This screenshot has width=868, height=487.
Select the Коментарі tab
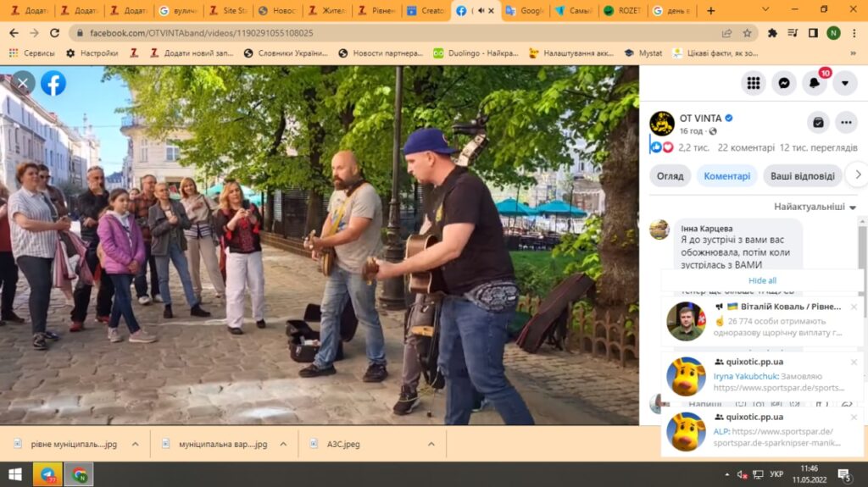726,176
